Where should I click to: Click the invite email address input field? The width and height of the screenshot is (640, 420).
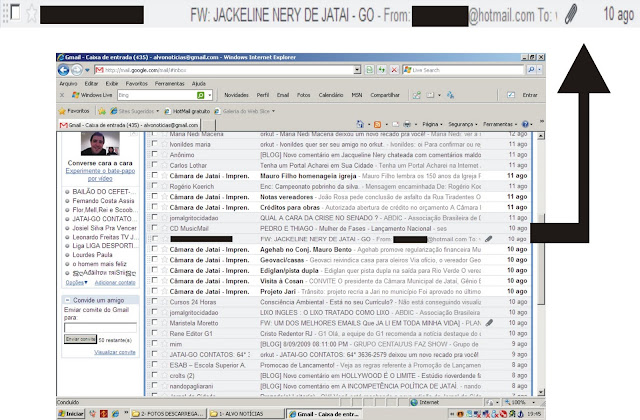click(x=100, y=328)
